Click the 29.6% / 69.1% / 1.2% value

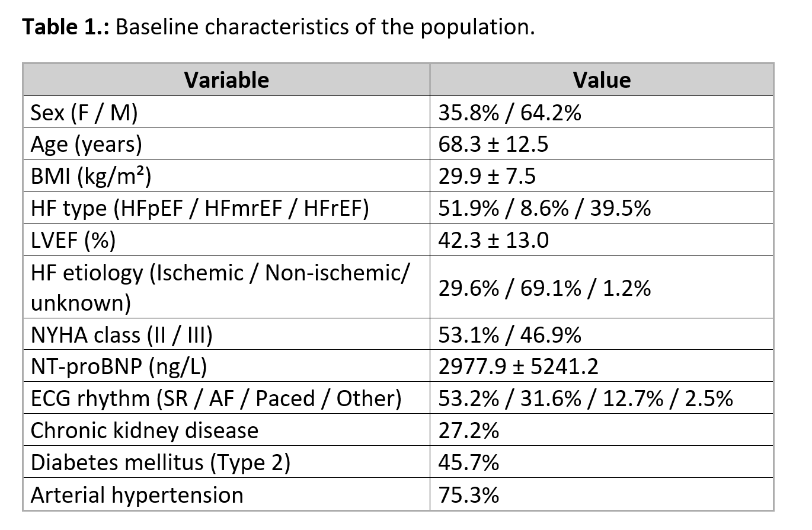pyautogui.click(x=545, y=288)
